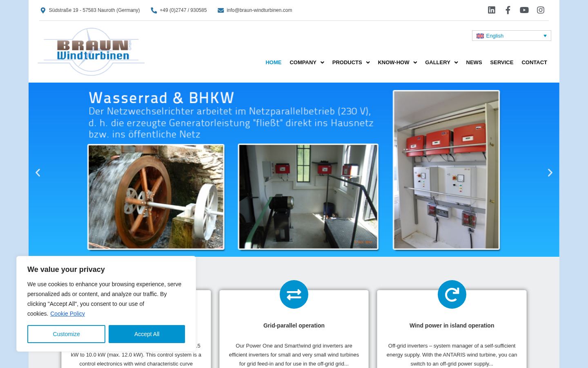Open the Facebook social icon
This screenshot has height=368, width=588.
[x=508, y=10]
